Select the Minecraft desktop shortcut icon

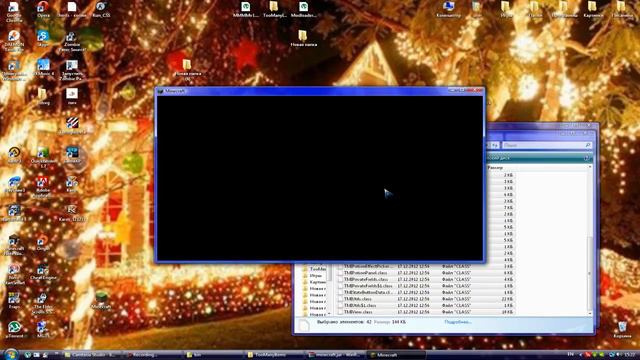pyautogui.click(x=101, y=301)
